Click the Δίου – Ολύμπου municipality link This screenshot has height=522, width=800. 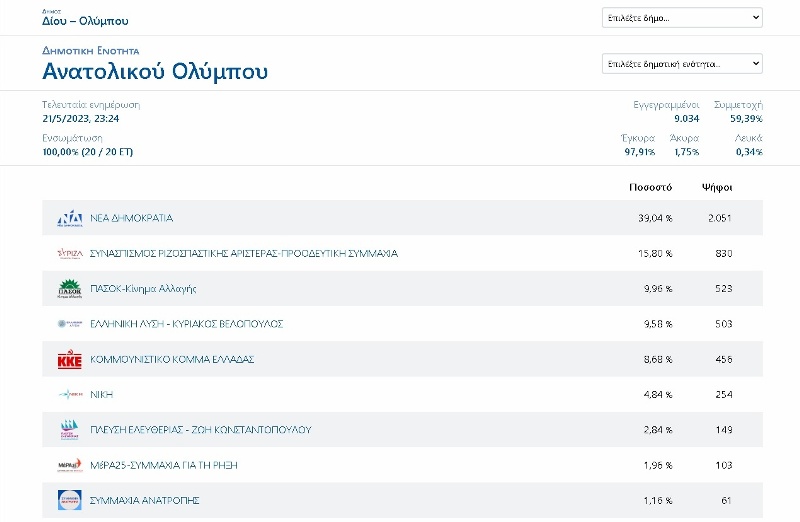[x=85, y=21]
